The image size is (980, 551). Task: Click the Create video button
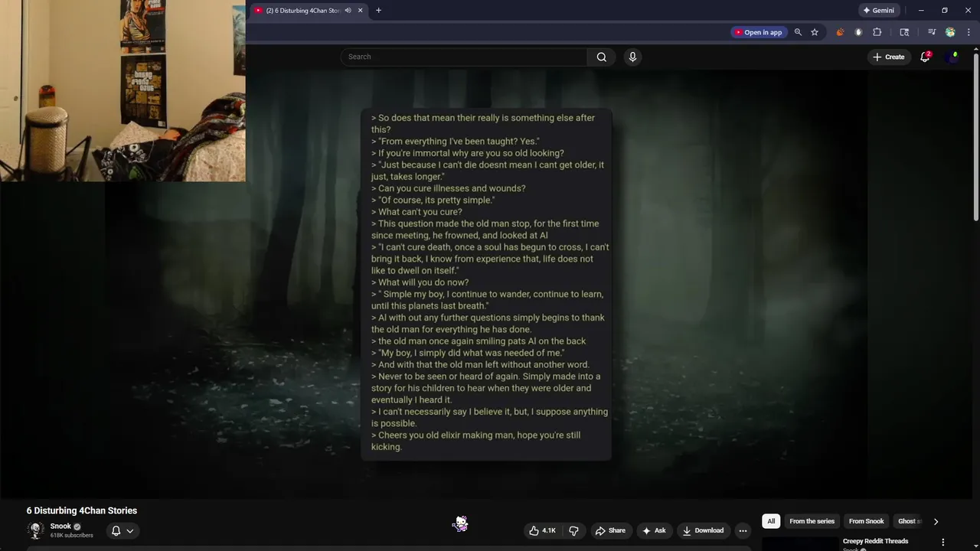[x=888, y=57]
